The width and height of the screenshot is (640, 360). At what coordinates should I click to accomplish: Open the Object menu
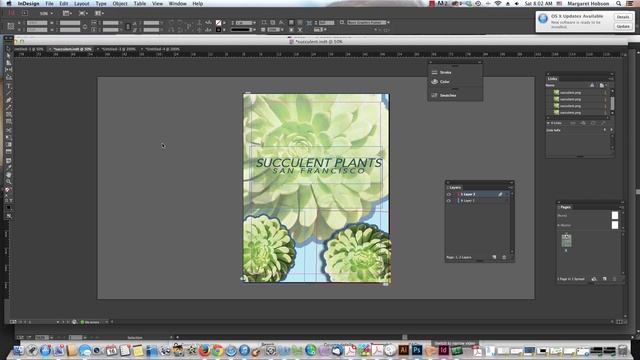point(120,3)
